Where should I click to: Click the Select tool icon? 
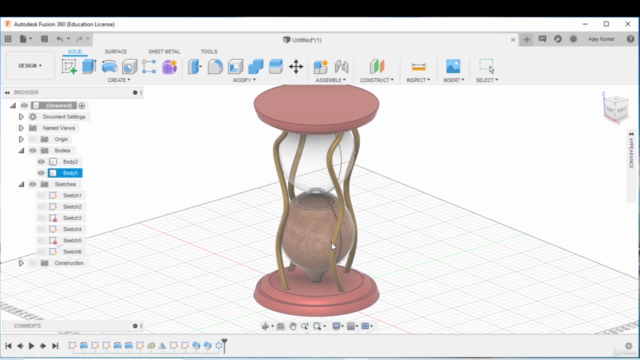coord(487,66)
